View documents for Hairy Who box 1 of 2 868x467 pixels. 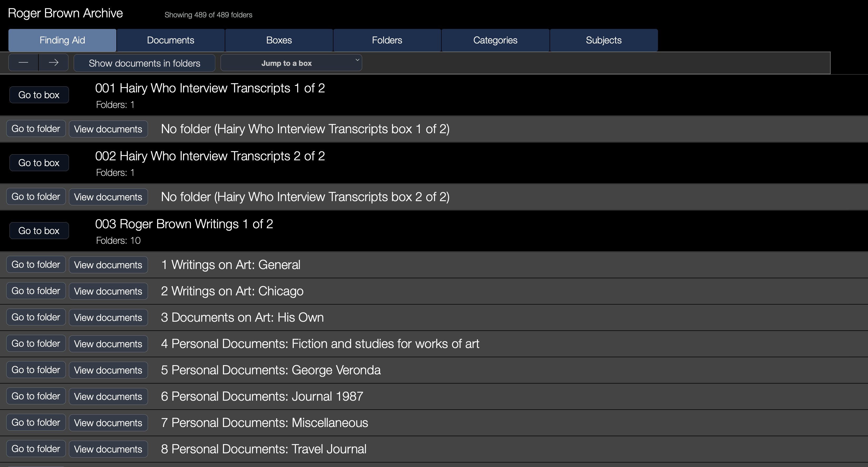click(x=108, y=129)
